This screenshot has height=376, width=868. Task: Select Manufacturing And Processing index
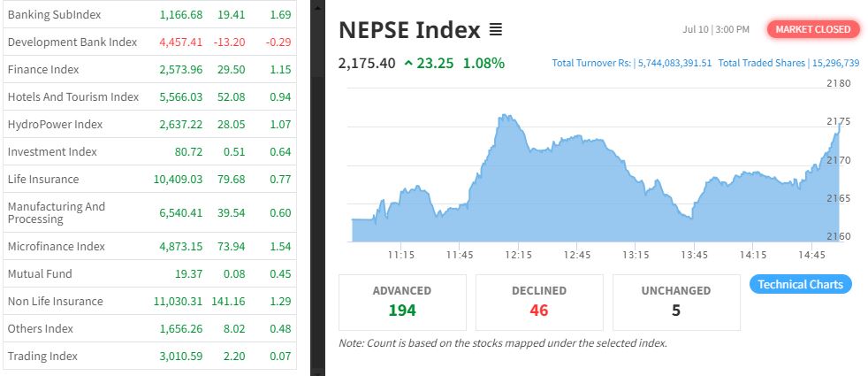coord(56,212)
